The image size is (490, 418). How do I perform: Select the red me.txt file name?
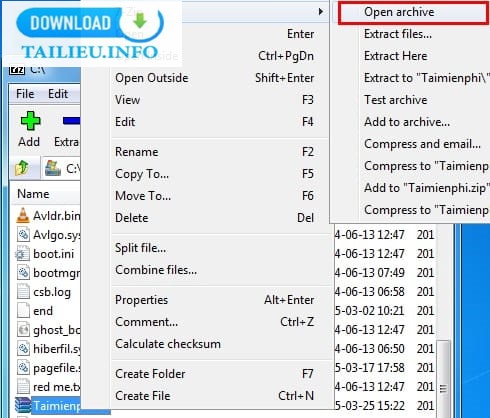pos(57,387)
